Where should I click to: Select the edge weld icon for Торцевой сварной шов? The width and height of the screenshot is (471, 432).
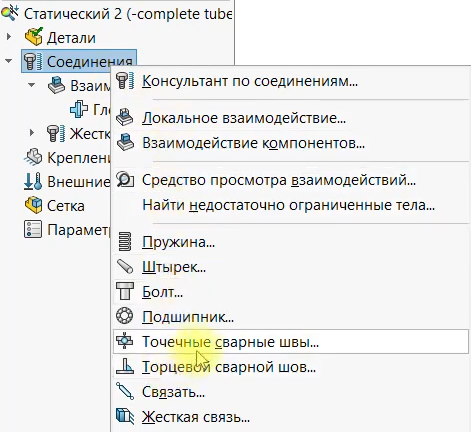125,366
